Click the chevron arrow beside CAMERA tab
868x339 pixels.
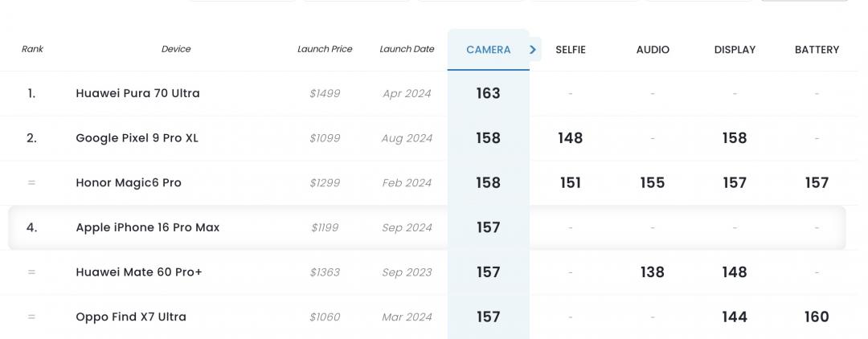pos(534,49)
